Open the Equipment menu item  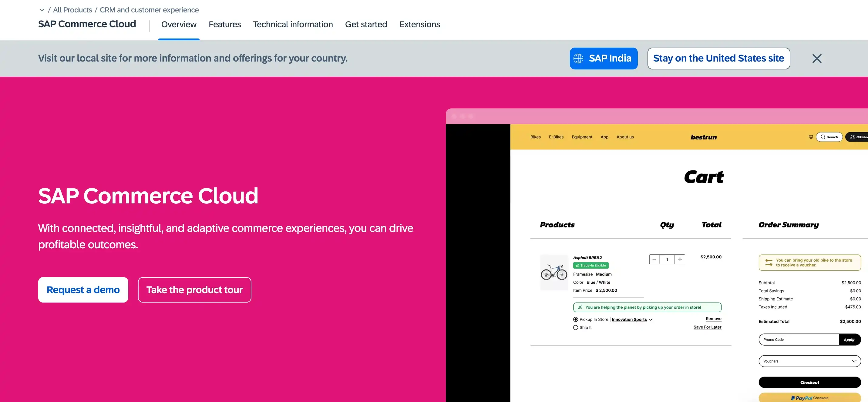click(582, 137)
